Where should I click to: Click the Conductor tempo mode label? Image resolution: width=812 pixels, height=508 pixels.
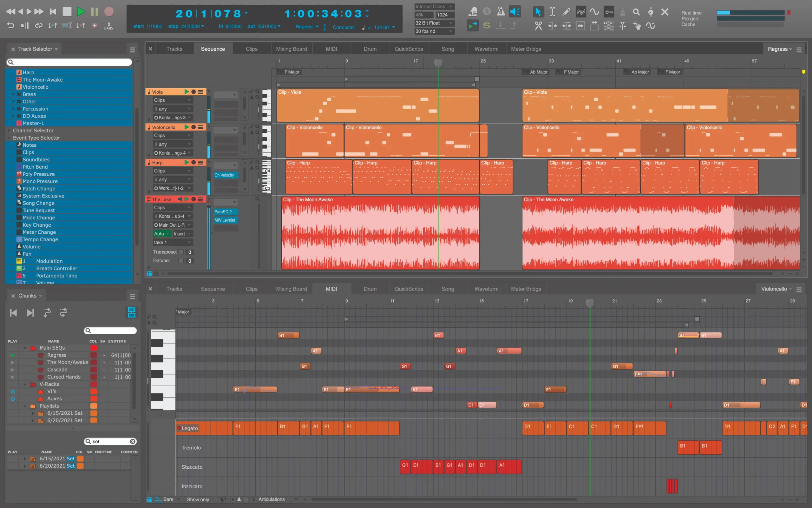point(344,27)
